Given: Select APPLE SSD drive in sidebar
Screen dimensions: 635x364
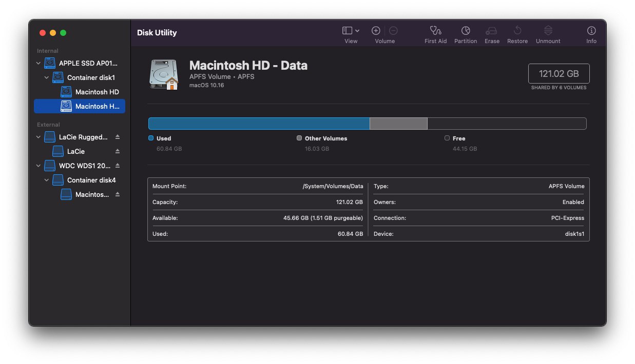Looking at the screenshot, I should (80, 63).
